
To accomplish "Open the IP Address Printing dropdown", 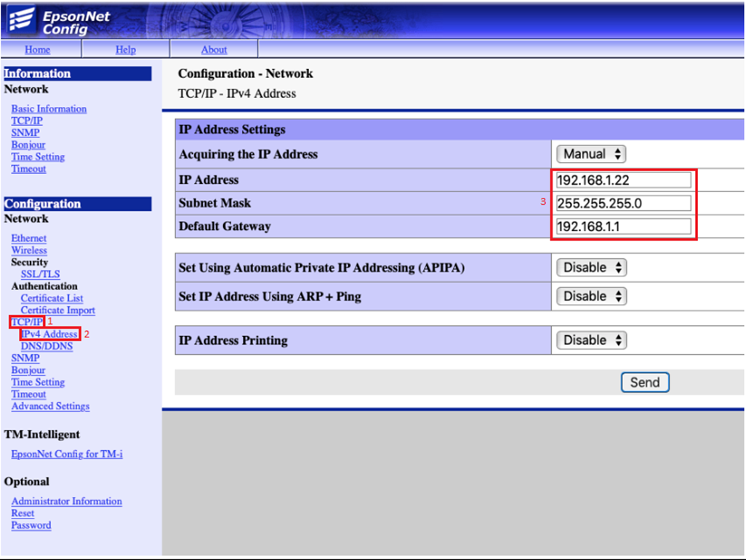I will coord(591,340).
